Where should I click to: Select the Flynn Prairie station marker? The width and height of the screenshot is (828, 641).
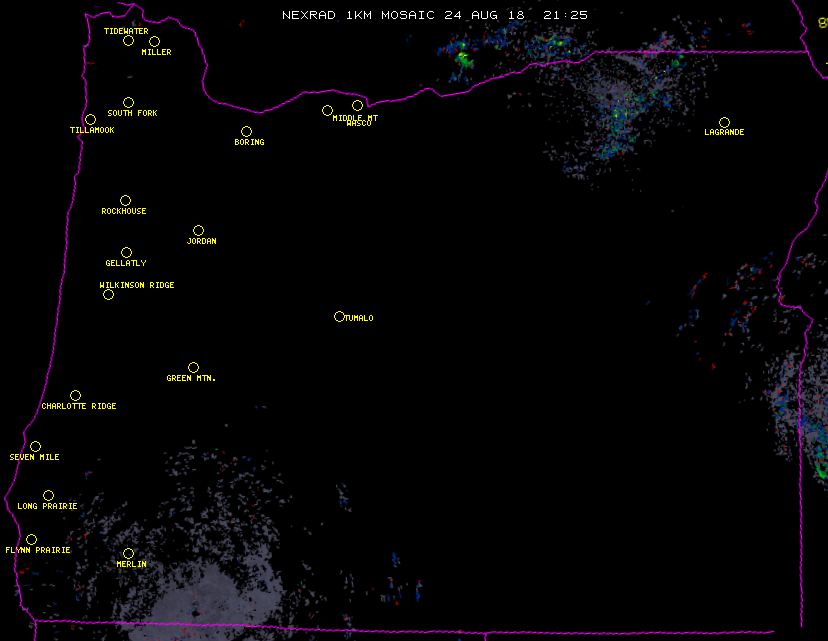(x=31, y=540)
